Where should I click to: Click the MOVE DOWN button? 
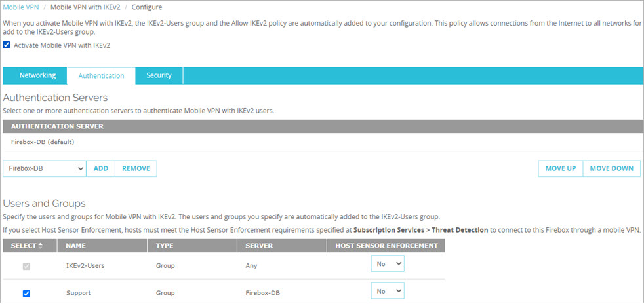(x=611, y=168)
